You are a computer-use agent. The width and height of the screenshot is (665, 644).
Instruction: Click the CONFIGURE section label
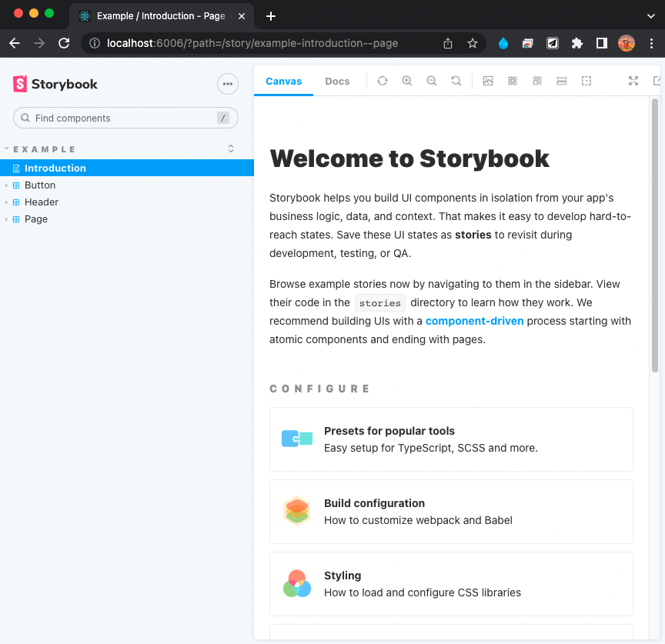(319, 389)
